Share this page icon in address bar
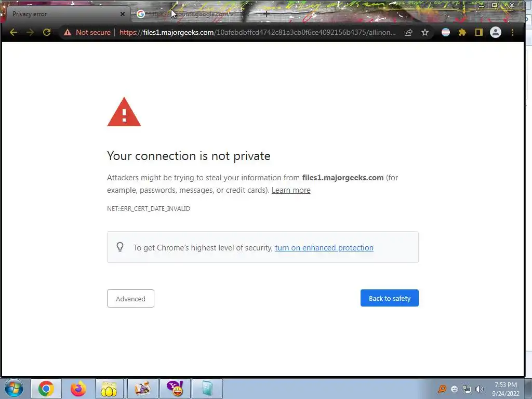The width and height of the screenshot is (532, 399). click(408, 32)
